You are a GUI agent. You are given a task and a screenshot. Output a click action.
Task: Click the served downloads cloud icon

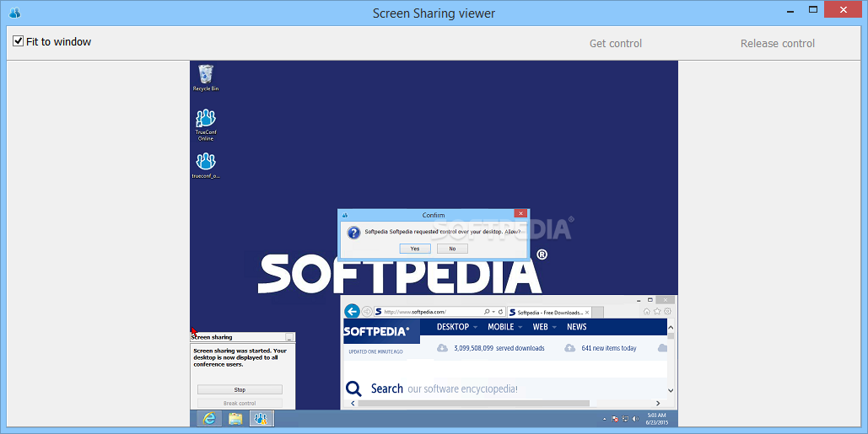442,348
